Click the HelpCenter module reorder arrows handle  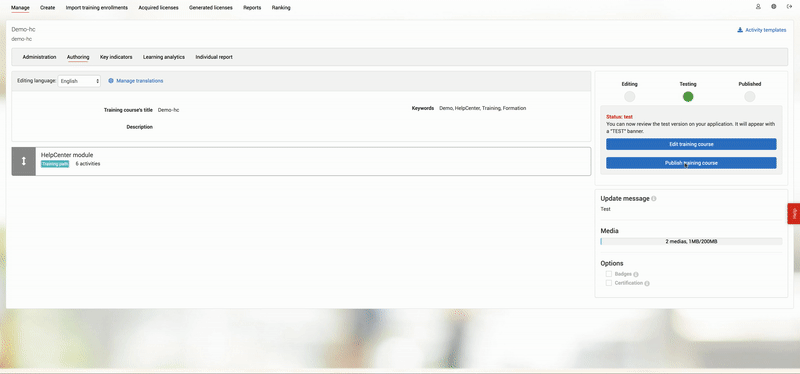(x=23, y=161)
